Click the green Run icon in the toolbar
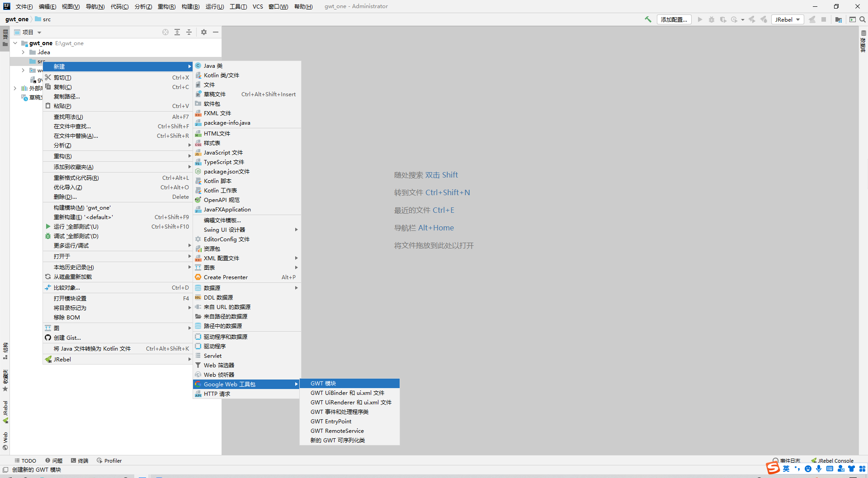This screenshot has height=478, width=868. point(700,19)
